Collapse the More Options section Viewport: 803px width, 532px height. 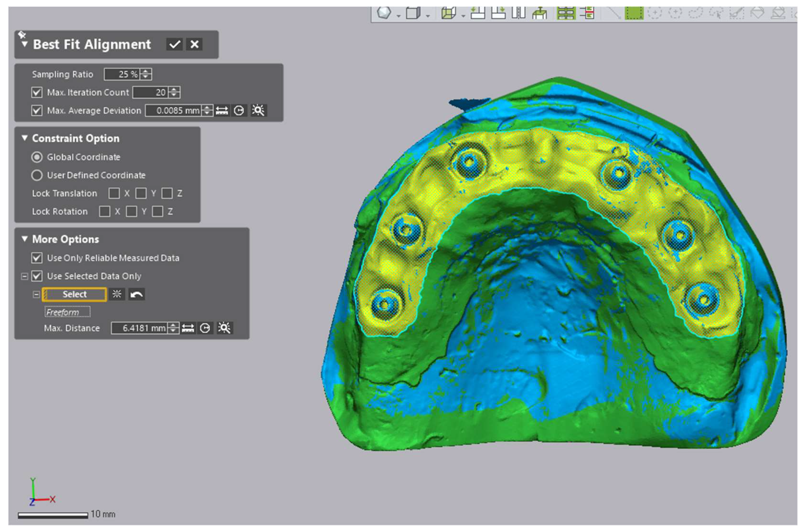click(24, 239)
